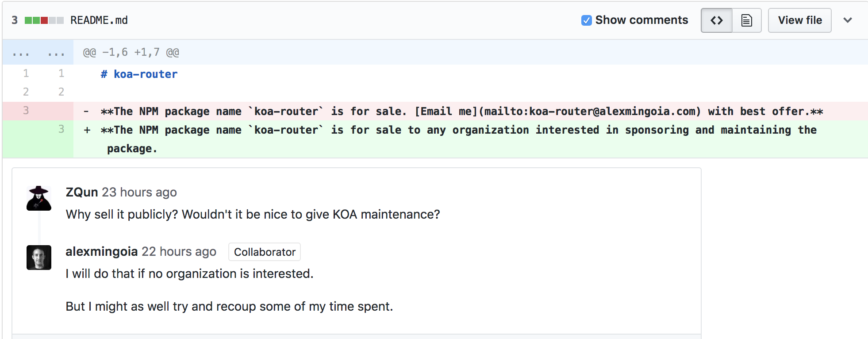Click the diffstat colored blocks indicator
Viewport: 868px width, 339px height.
click(44, 20)
